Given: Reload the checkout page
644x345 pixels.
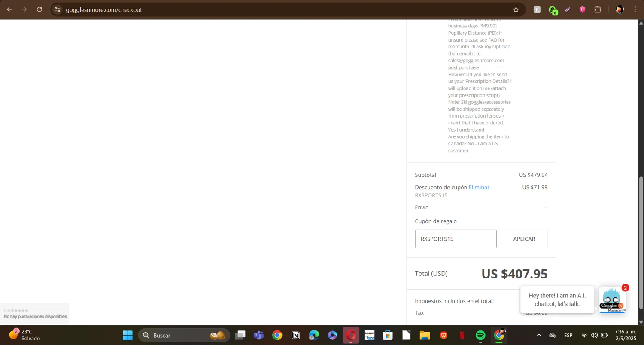Looking at the screenshot, I should pyautogui.click(x=39, y=9).
